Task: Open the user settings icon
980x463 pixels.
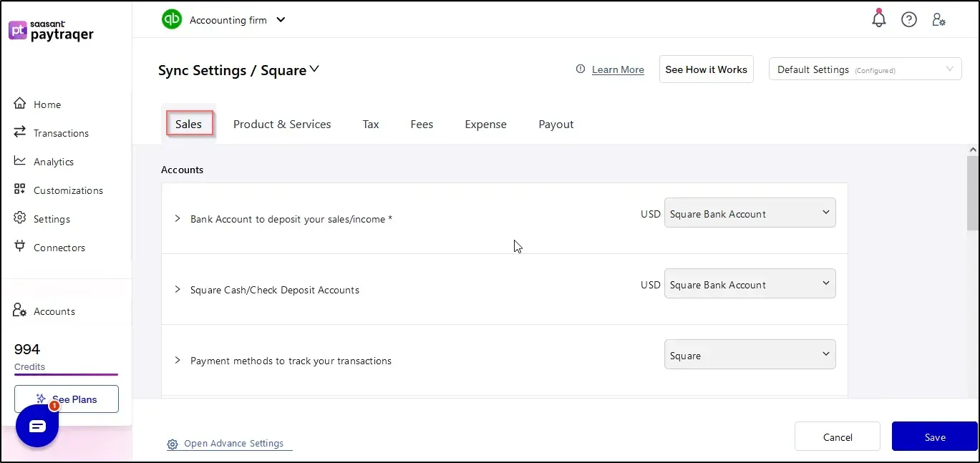Action: tap(938, 20)
